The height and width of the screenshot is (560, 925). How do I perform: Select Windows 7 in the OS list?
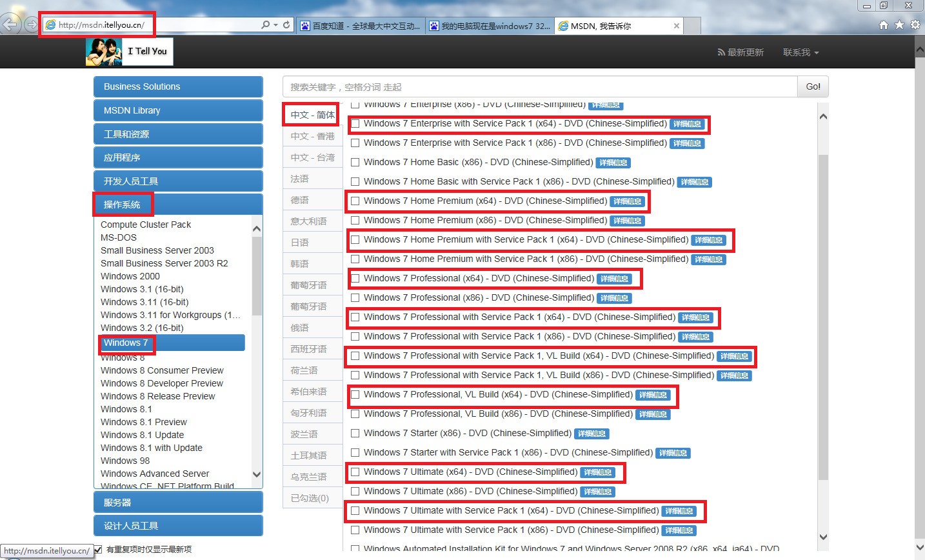(x=172, y=343)
